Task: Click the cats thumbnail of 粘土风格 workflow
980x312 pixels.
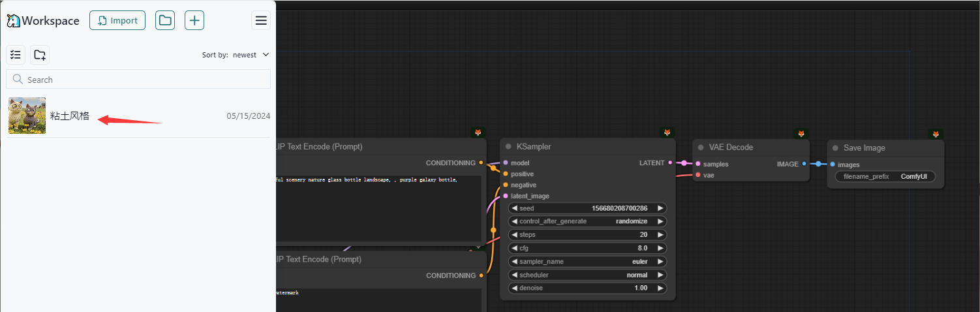Action: click(x=27, y=116)
